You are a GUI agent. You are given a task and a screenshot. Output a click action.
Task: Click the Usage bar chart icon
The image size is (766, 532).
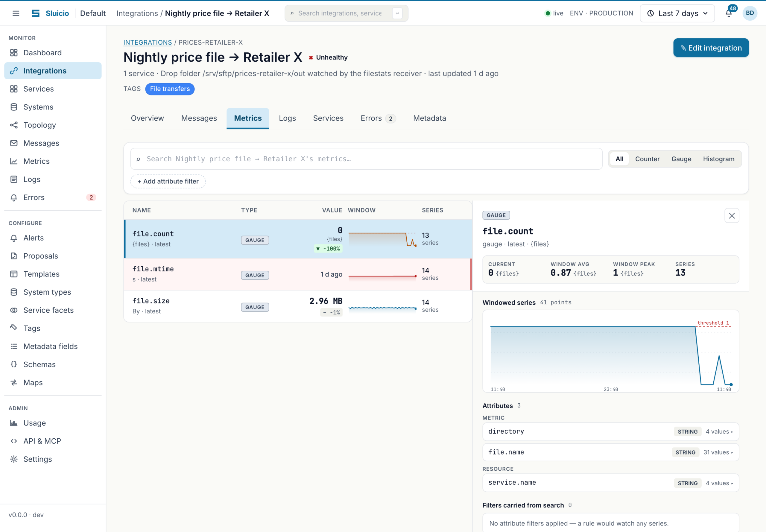pos(14,423)
